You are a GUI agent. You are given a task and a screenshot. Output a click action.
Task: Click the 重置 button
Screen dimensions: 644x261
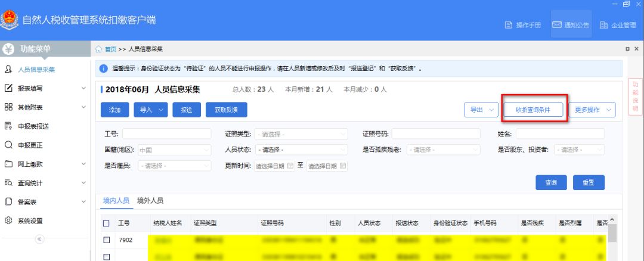pos(589,182)
